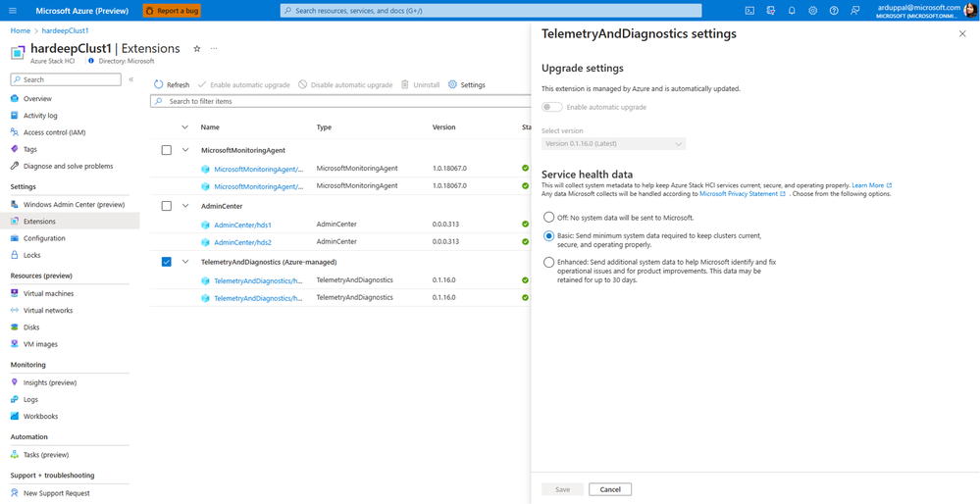The width and height of the screenshot is (980, 504).
Task: Collapse the TelemetryAndDiagnostics (Azure-managed) group
Action: 184,262
